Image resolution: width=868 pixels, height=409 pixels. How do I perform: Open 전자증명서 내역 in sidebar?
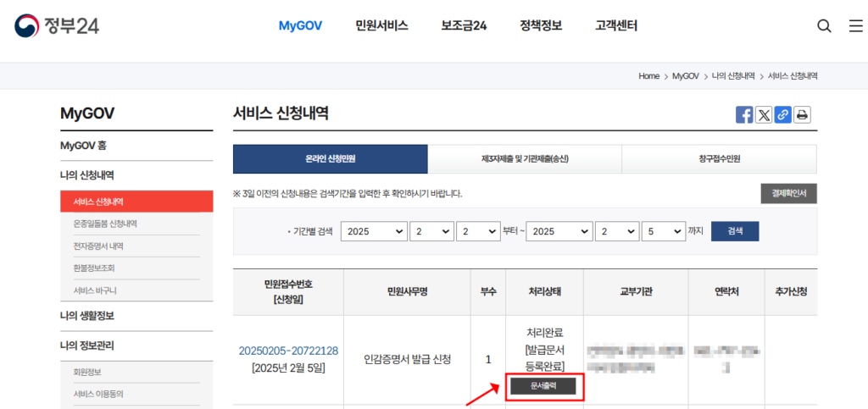pyautogui.click(x=98, y=246)
